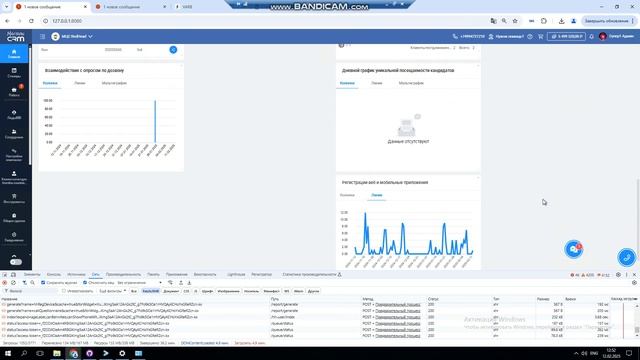Open the Без ограничения throttling dropdown
This screenshot has height=360, width=640.
click(139, 282)
